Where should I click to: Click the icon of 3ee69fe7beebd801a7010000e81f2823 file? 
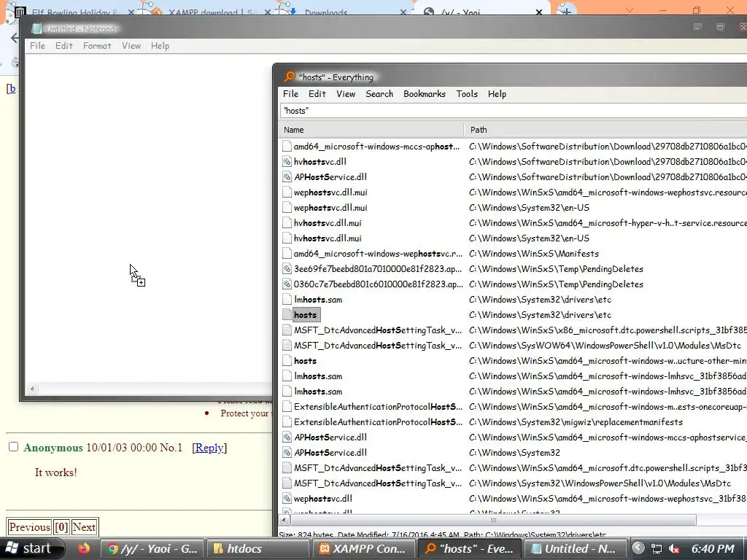pyautogui.click(x=287, y=268)
